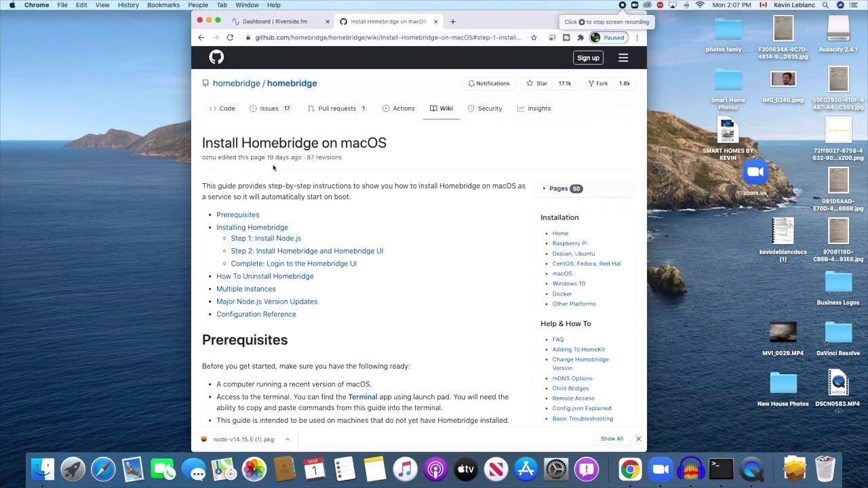Open Trash from the dock
Screen dimensions: 868x488
[825, 469]
